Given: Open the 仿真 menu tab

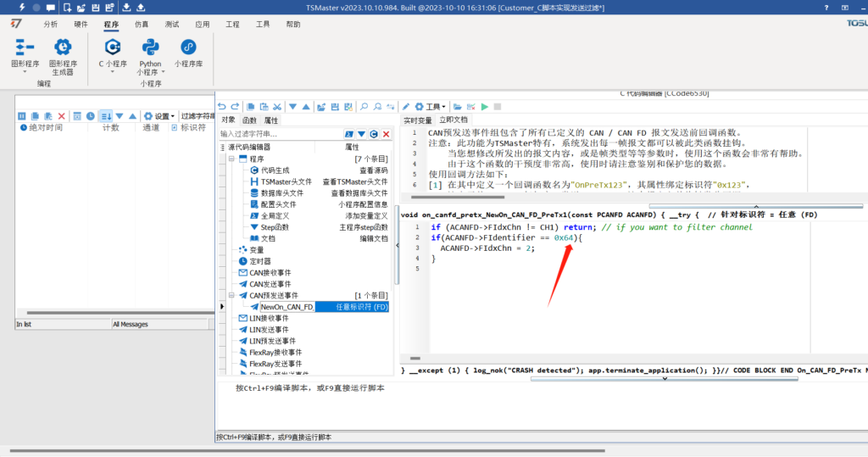Looking at the screenshot, I should click(x=142, y=25).
